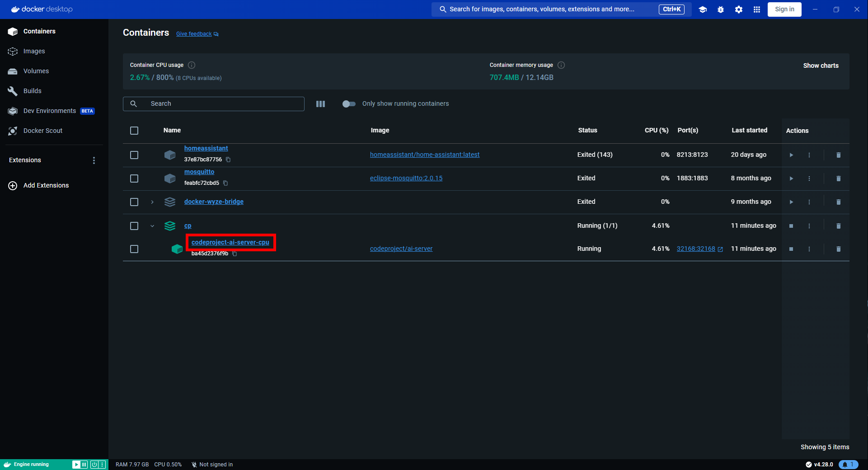Click the Add Extensions plus icon

tap(13, 186)
